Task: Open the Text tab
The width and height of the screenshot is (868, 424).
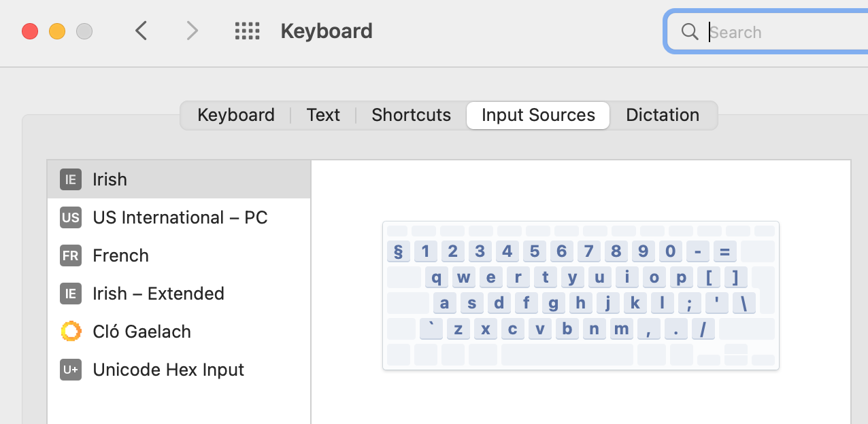Action: tap(323, 115)
